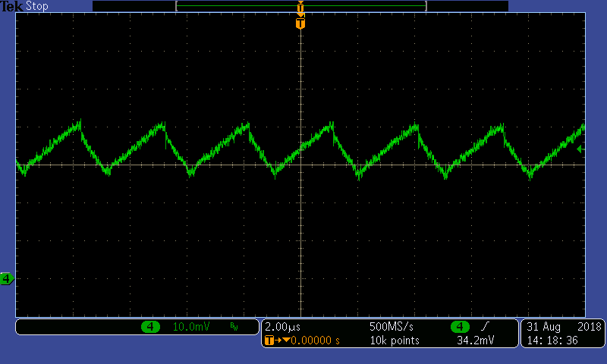
Task: Click the record view bar at top
Action: tap(300, 6)
